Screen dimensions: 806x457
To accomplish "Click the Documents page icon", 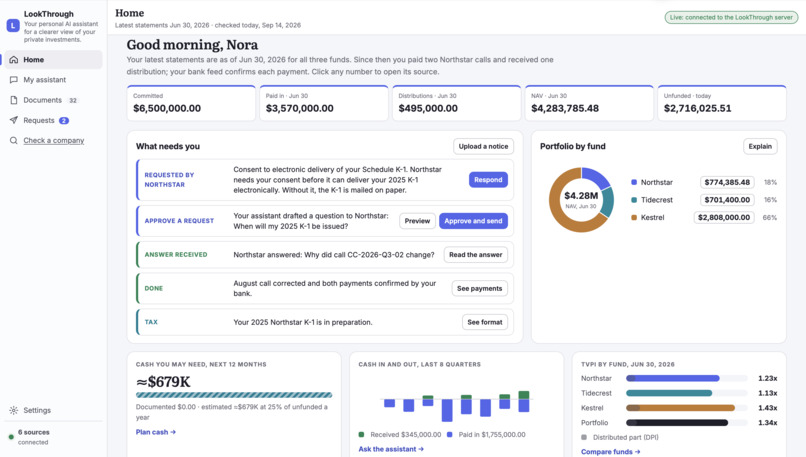I will tap(14, 100).
